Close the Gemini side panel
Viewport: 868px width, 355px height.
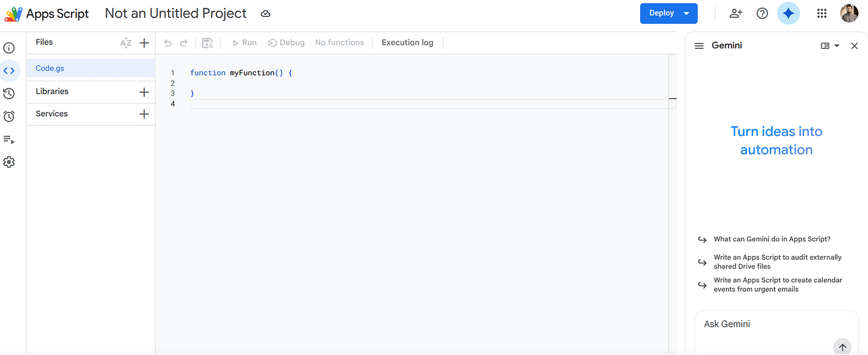pyautogui.click(x=854, y=46)
